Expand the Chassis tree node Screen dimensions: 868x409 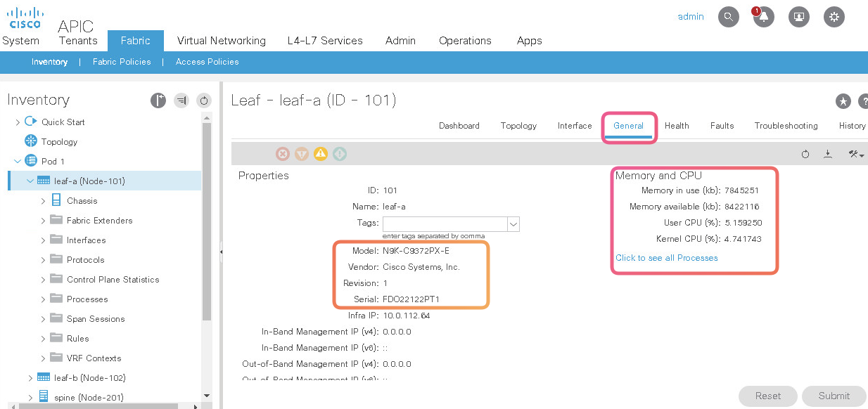coord(43,201)
